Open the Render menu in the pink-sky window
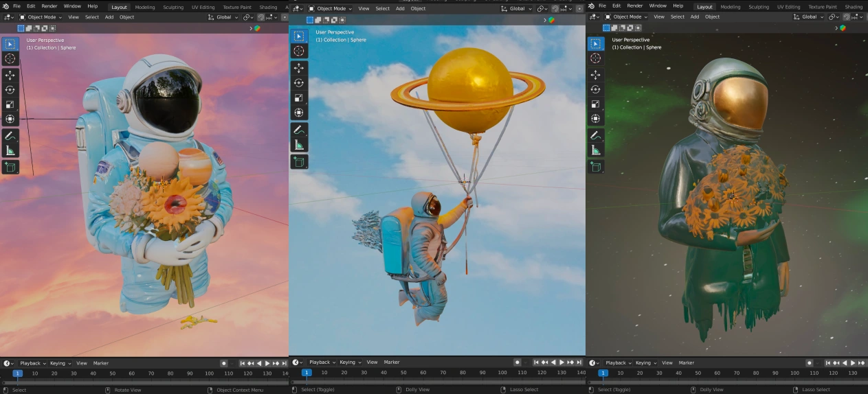The image size is (868, 394). (x=49, y=6)
